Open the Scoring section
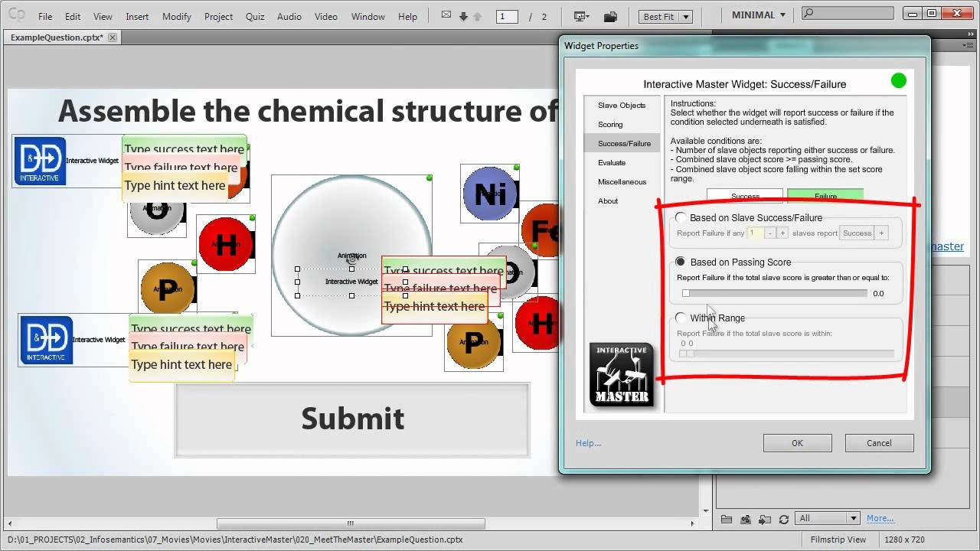 [x=622, y=124]
